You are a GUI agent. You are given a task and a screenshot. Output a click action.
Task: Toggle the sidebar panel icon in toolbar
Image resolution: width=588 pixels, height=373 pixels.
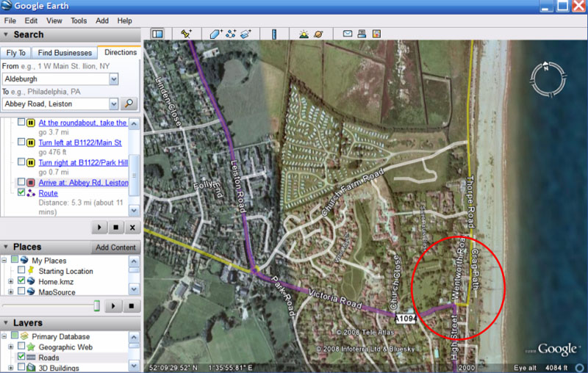[157, 34]
